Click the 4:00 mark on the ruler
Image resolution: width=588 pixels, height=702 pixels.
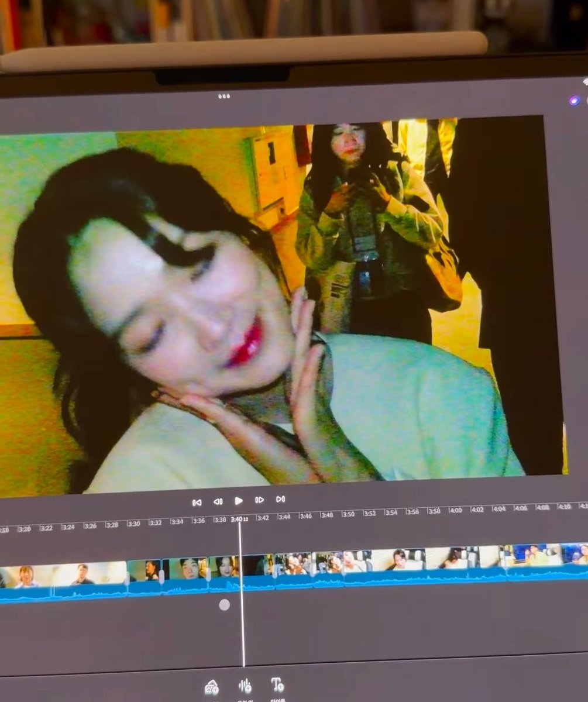tap(455, 510)
